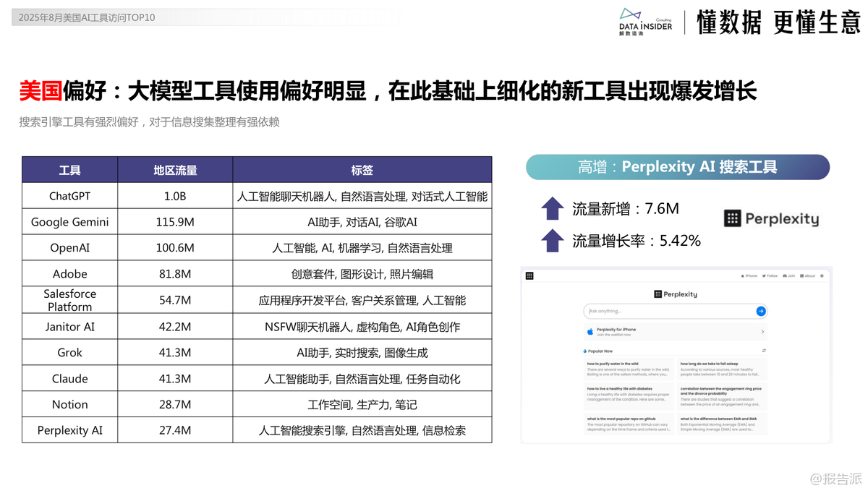
Task: Click the upward arrow beside 流量增长率
Action: click(x=553, y=241)
